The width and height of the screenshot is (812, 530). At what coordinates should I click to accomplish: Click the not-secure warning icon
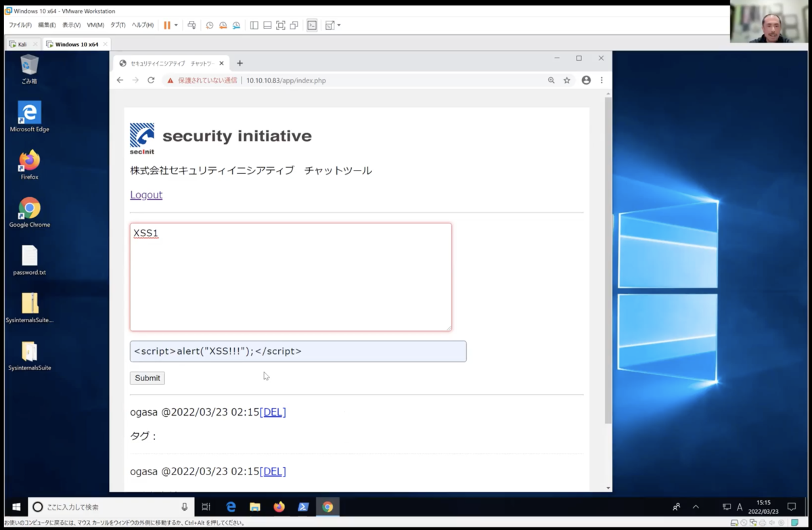coord(170,80)
